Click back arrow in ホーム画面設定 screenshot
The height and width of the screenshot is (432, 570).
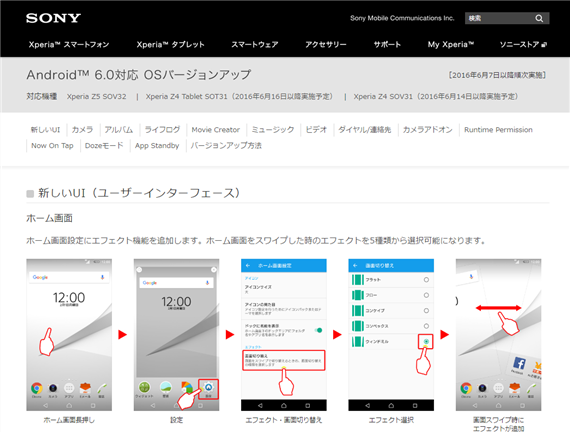tap(248, 265)
